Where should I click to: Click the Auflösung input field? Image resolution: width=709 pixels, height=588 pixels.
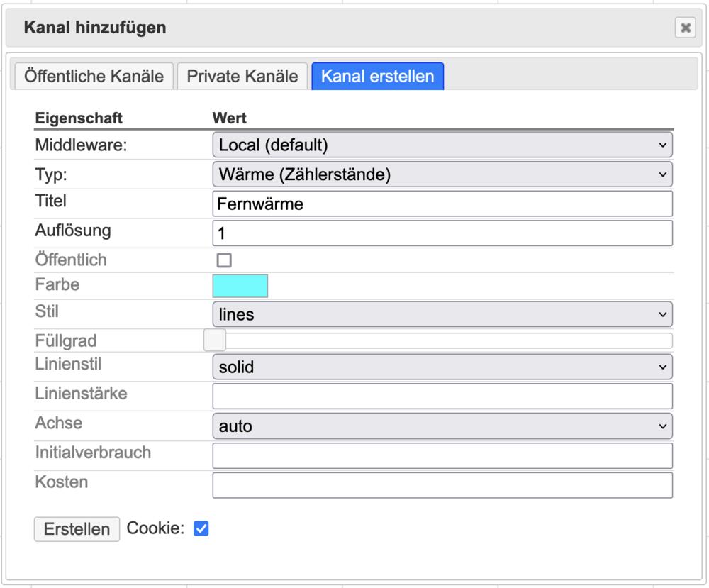click(442, 233)
